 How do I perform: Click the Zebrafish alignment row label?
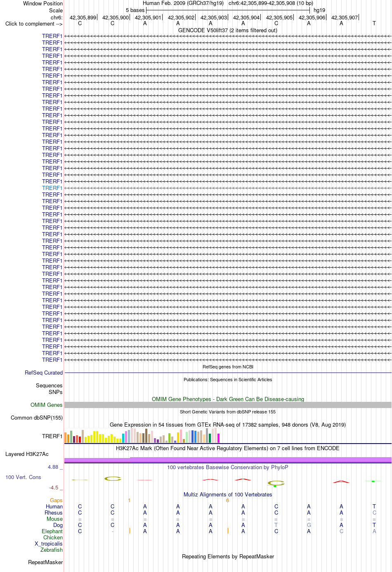[52, 550]
